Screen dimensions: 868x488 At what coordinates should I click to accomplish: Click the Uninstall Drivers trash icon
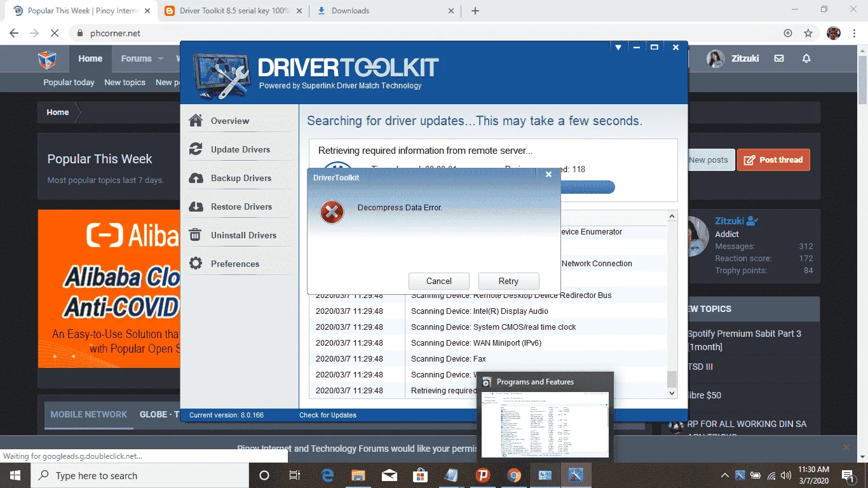point(196,235)
